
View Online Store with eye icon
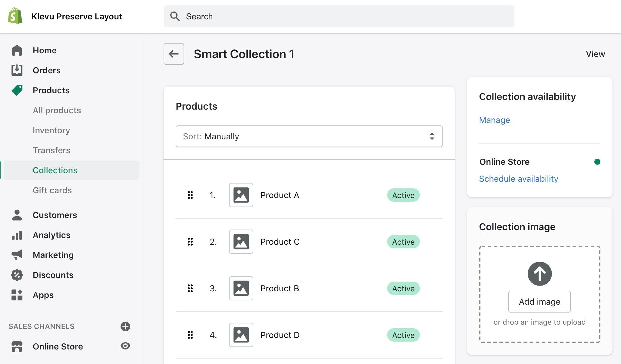125,346
